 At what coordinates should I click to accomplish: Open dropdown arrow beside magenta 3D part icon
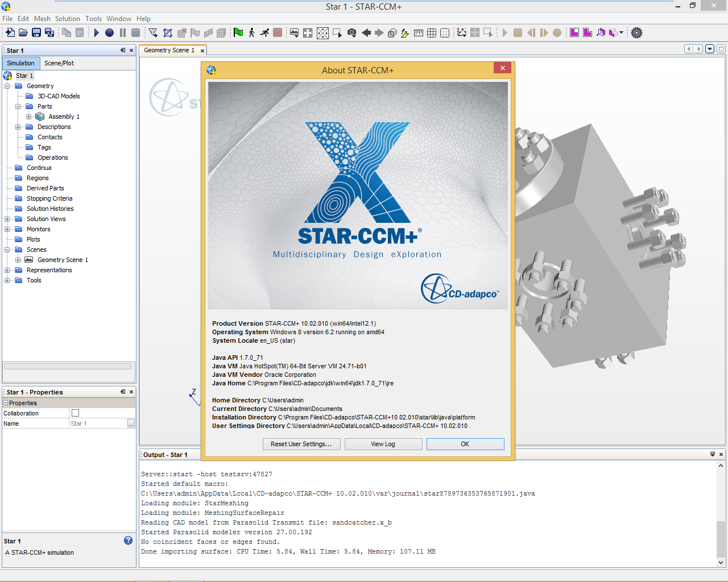point(621,33)
